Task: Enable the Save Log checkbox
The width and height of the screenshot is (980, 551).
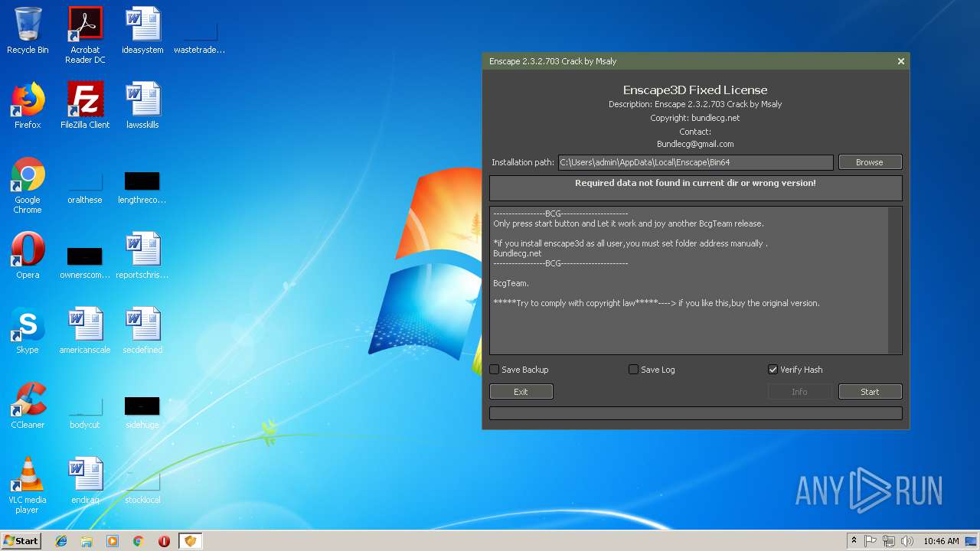Action: (633, 370)
